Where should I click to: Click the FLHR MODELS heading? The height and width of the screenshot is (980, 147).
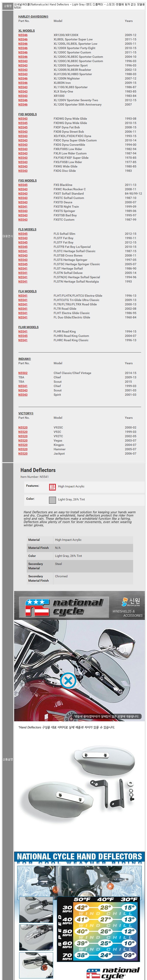(x=28, y=327)
